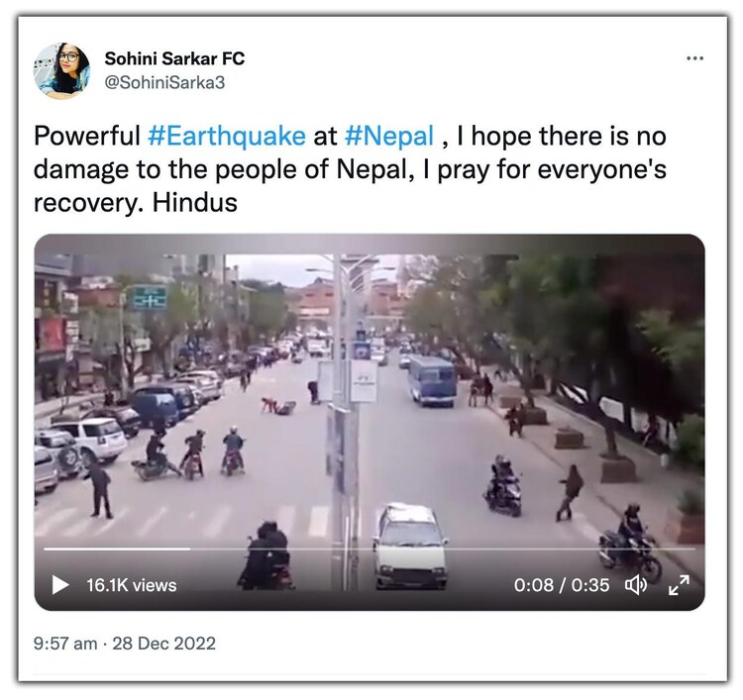Open the three-dot more options menu
Viewport: 743px width, 700px height.
[694, 58]
